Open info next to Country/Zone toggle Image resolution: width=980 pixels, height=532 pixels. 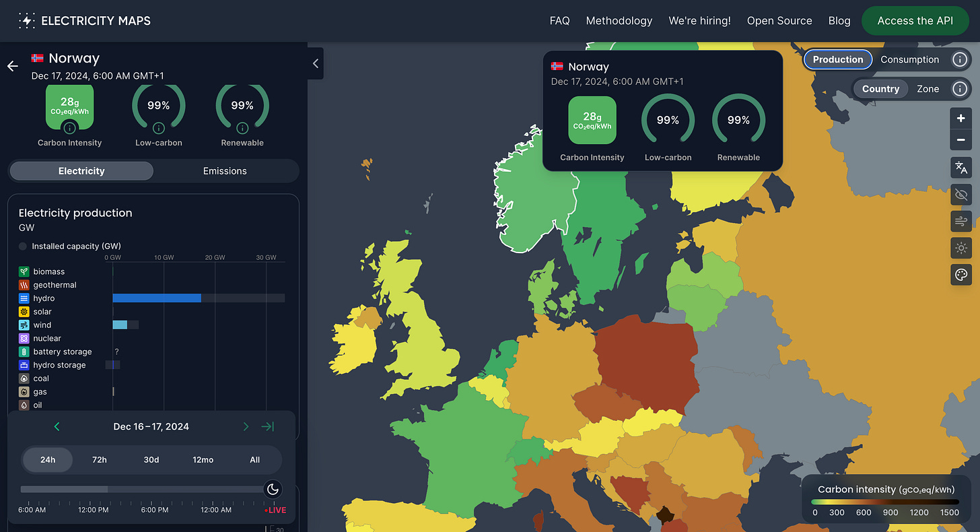pyautogui.click(x=960, y=89)
